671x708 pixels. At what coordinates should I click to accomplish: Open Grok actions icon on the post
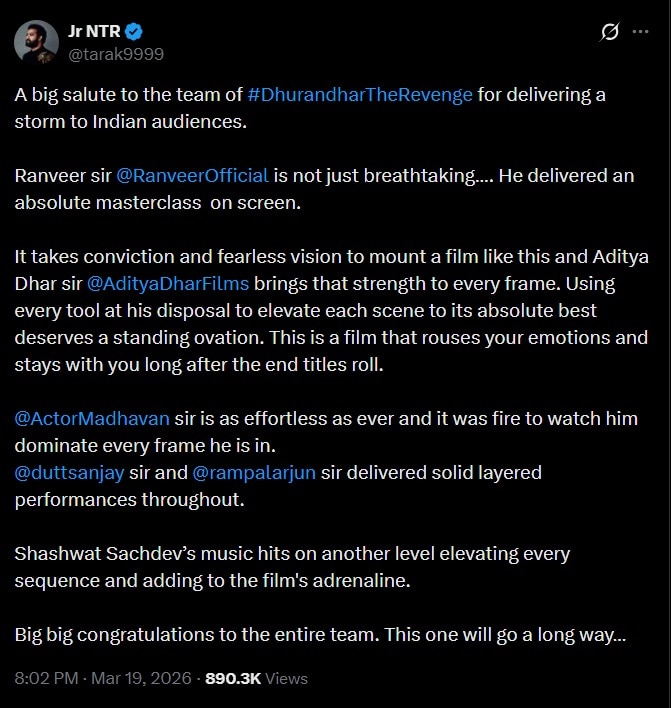point(609,32)
